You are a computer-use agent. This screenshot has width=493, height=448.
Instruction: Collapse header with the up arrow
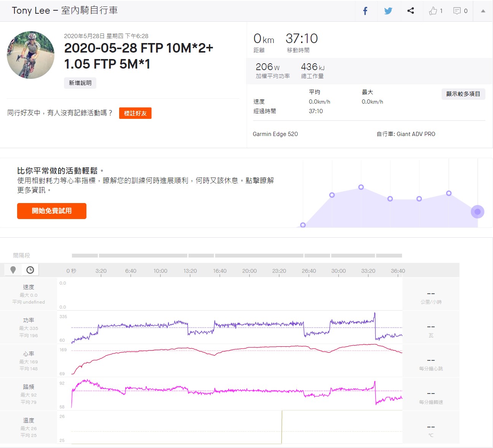click(x=483, y=11)
